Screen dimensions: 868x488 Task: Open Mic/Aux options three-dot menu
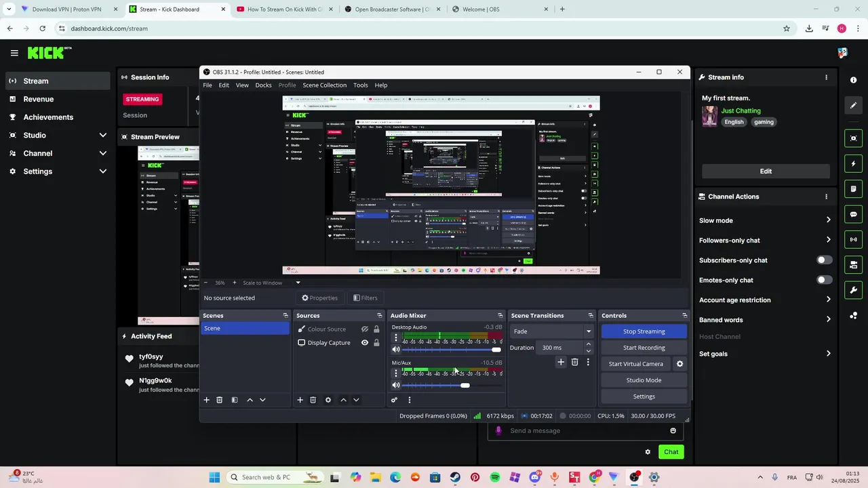[x=396, y=373]
